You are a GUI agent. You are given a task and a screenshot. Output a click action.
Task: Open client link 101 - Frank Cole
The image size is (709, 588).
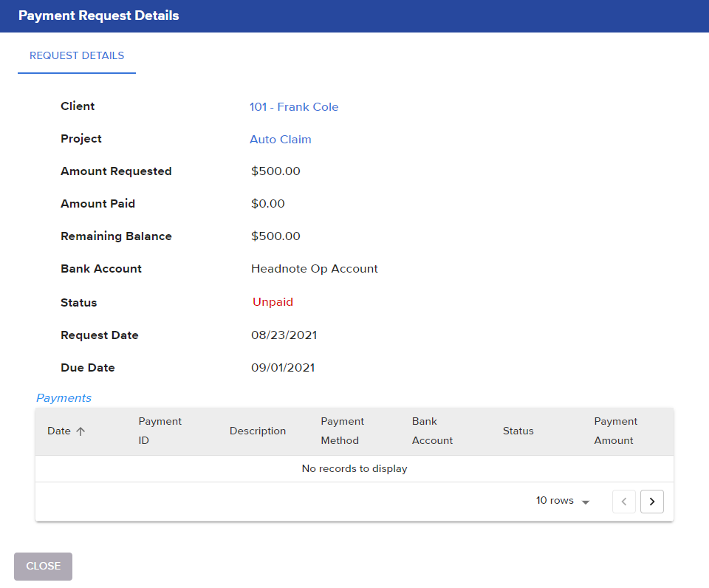294,107
